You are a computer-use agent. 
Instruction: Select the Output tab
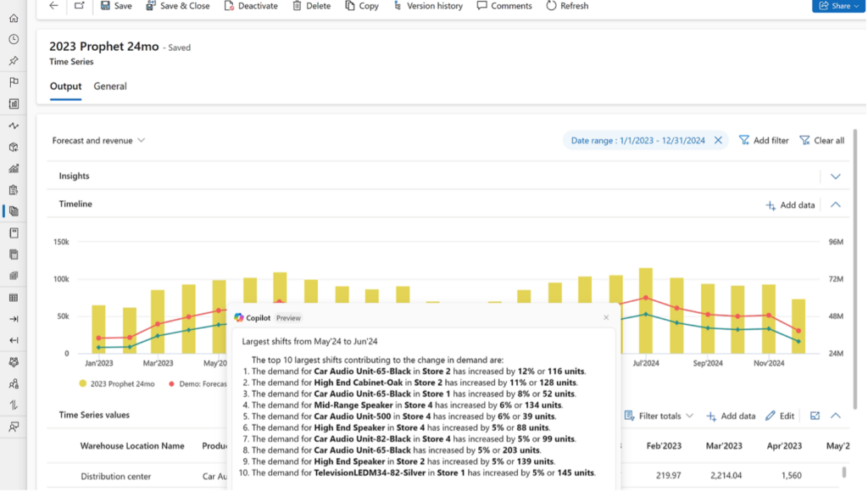[65, 87]
